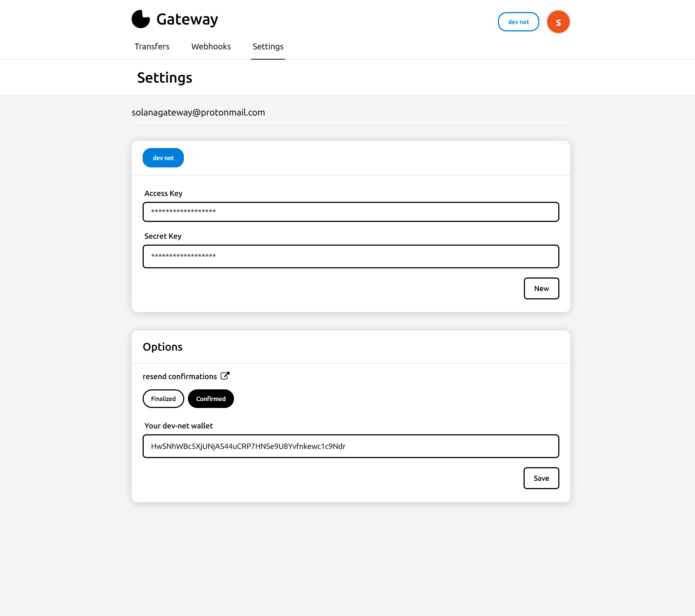695x616 pixels.
Task: Click the Gateway logo icon
Action: [x=141, y=19]
